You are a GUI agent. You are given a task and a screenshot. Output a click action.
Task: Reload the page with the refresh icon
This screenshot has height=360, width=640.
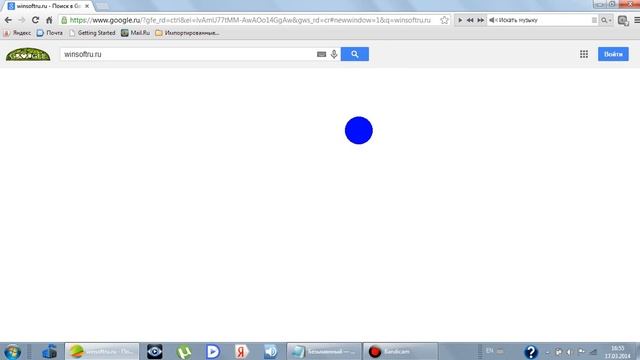[x=36, y=20]
